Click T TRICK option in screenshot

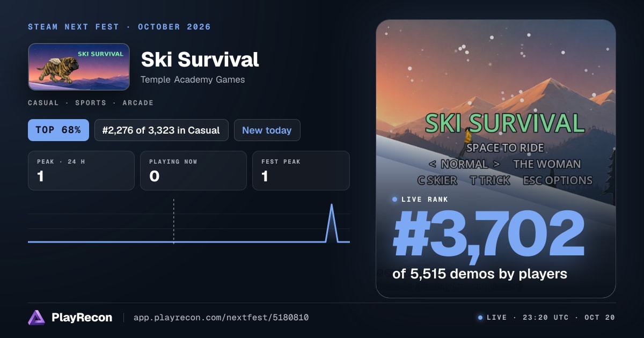(490, 180)
